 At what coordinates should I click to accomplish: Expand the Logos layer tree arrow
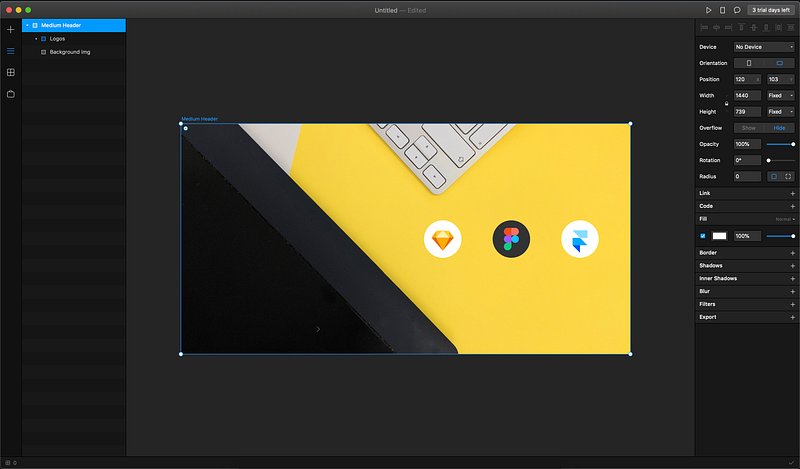pyautogui.click(x=36, y=39)
